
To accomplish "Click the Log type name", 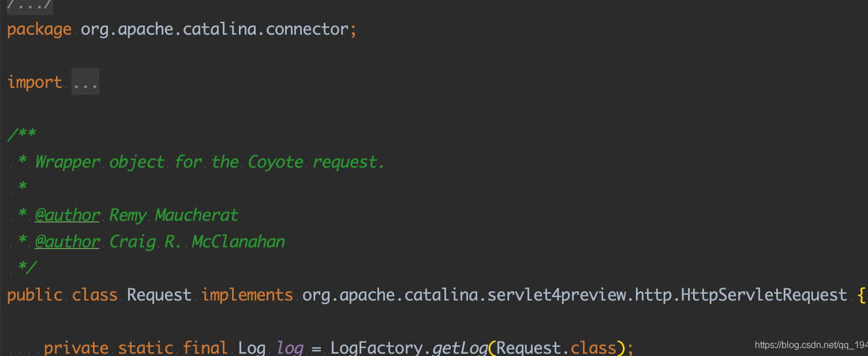I will (x=252, y=348).
